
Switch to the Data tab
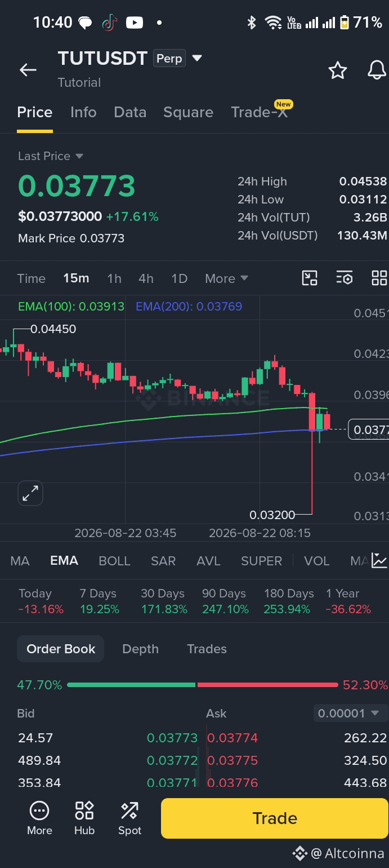130,112
